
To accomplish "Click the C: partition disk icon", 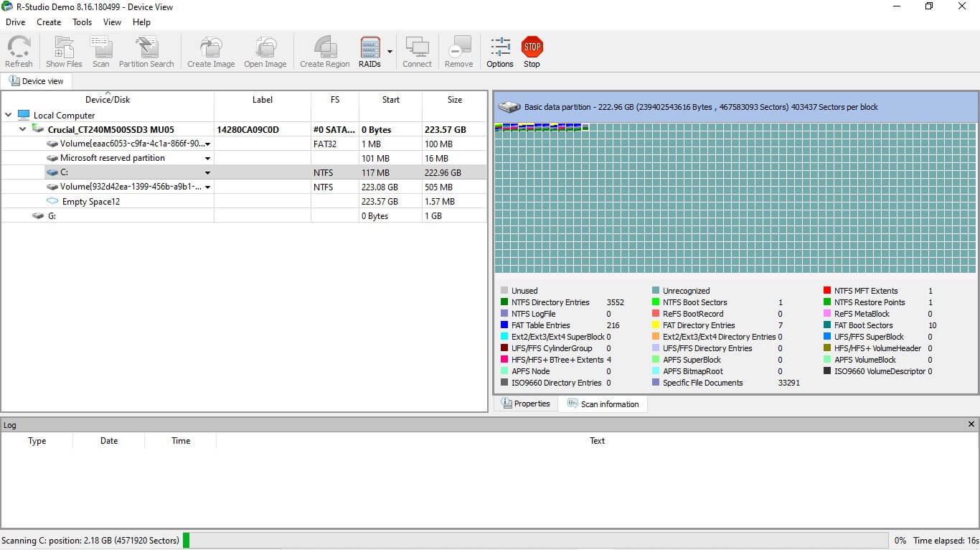I will (x=52, y=172).
